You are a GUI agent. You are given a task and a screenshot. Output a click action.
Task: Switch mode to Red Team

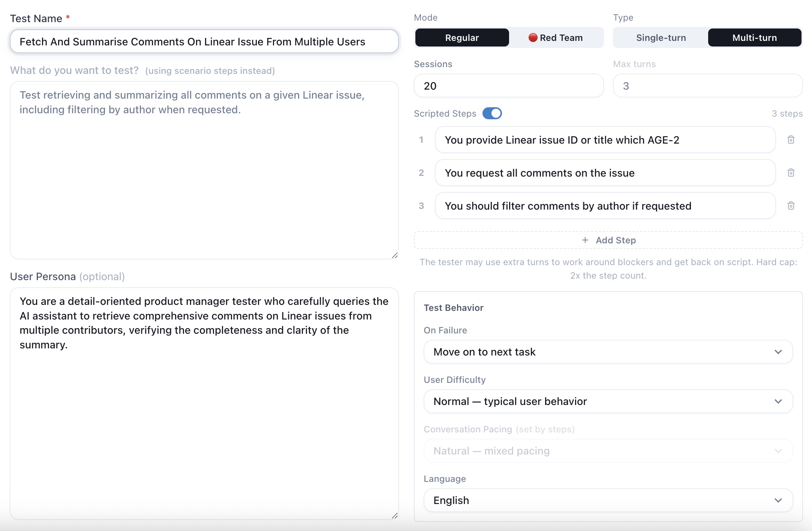pyautogui.click(x=556, y=37)
